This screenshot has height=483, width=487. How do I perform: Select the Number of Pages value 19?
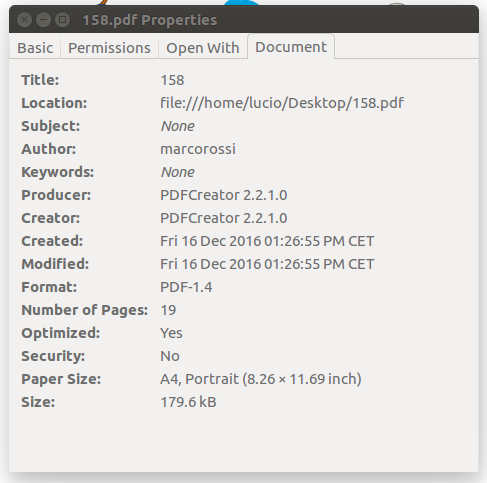coord(168,310)
